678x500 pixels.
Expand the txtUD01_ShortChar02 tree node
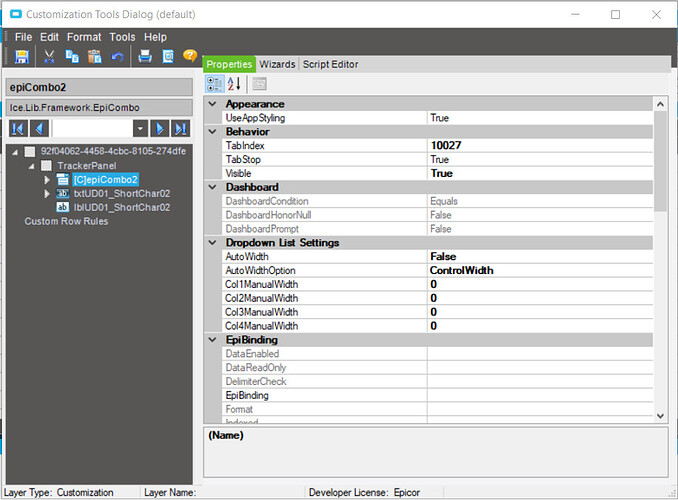click(47, 193)
